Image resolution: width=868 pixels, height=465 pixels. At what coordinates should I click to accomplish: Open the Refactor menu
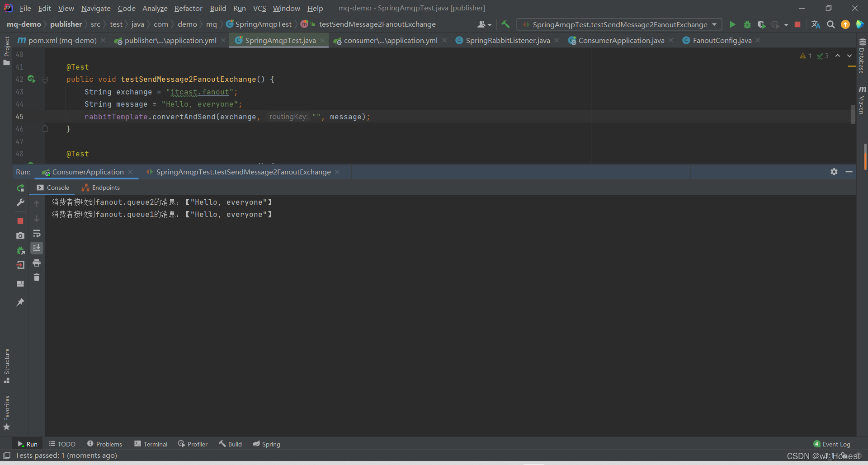click(x=188, y=8)
